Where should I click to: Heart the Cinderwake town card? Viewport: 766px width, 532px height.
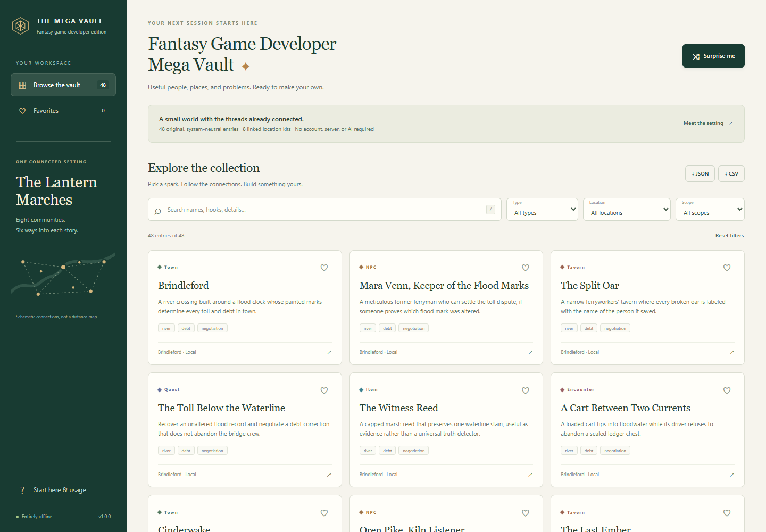click(324, 513)
